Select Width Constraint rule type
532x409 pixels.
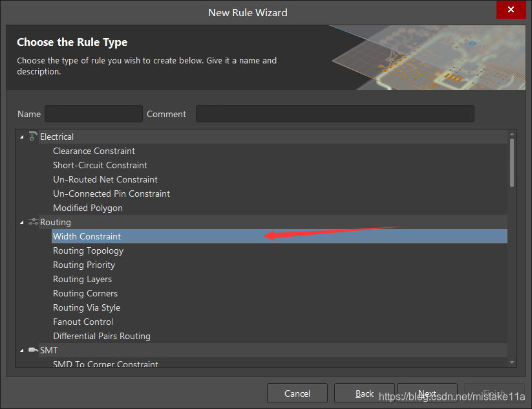click(x=87, y=236)
